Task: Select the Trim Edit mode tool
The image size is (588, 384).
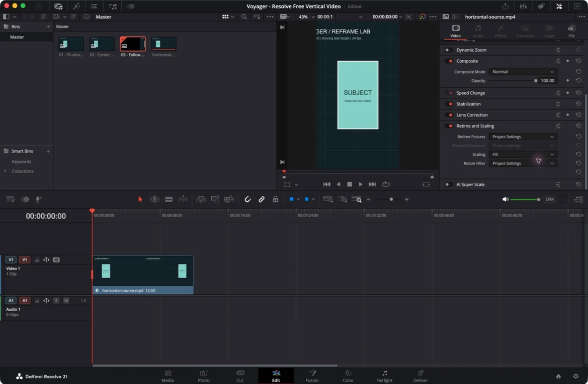Action: point(154,199)
